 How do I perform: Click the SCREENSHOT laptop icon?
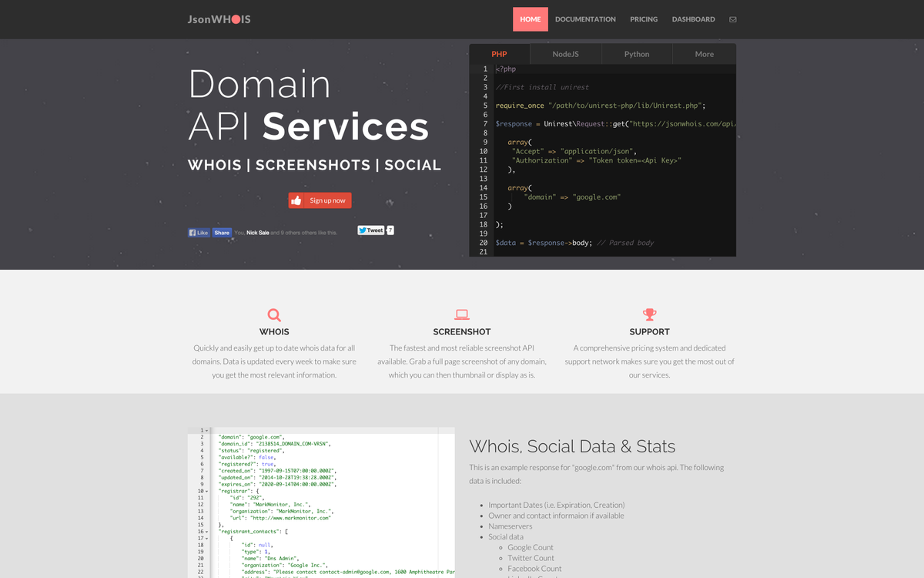click(x=462, y=314)
